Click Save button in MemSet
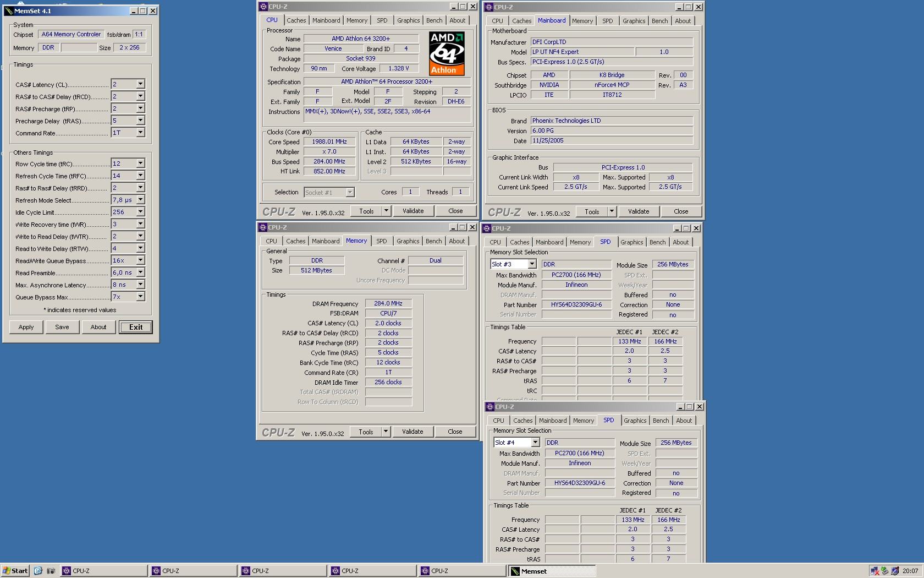This screenshot has height=578, width=924. (62, 327)
